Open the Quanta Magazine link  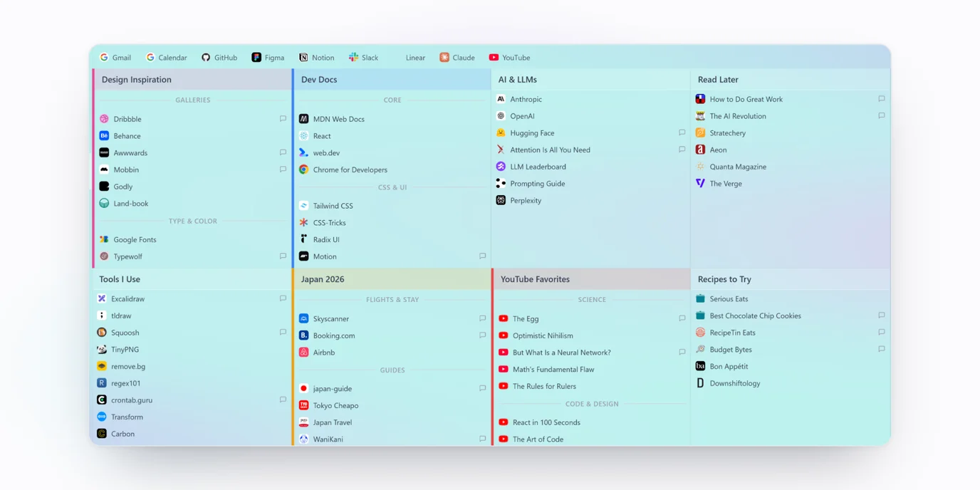pos(738,167)
